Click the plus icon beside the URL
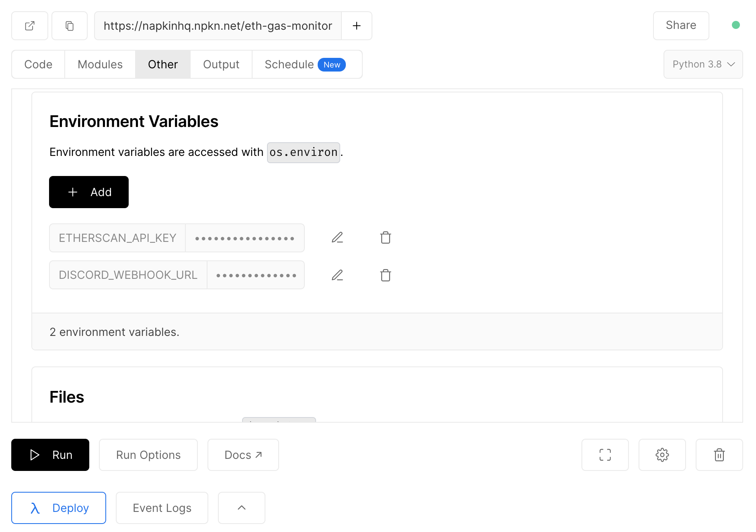The image size is (756, 532). click(357, 26)
